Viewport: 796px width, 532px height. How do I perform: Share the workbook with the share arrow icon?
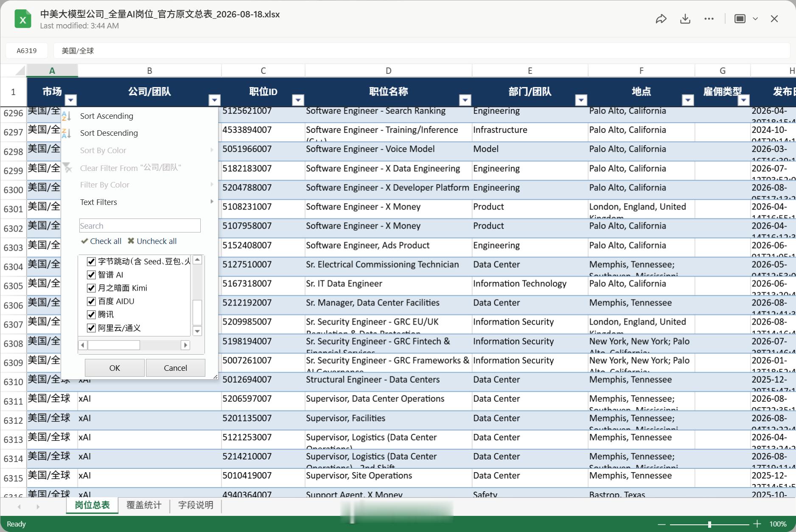click(x=661, y=19)
